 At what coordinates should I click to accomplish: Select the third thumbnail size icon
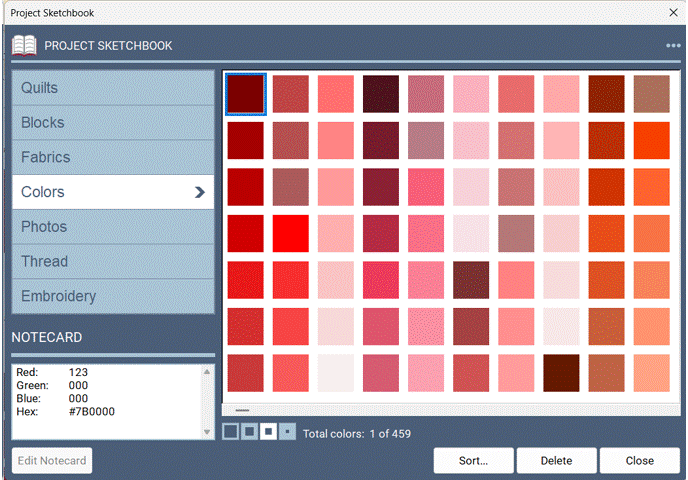268,432
